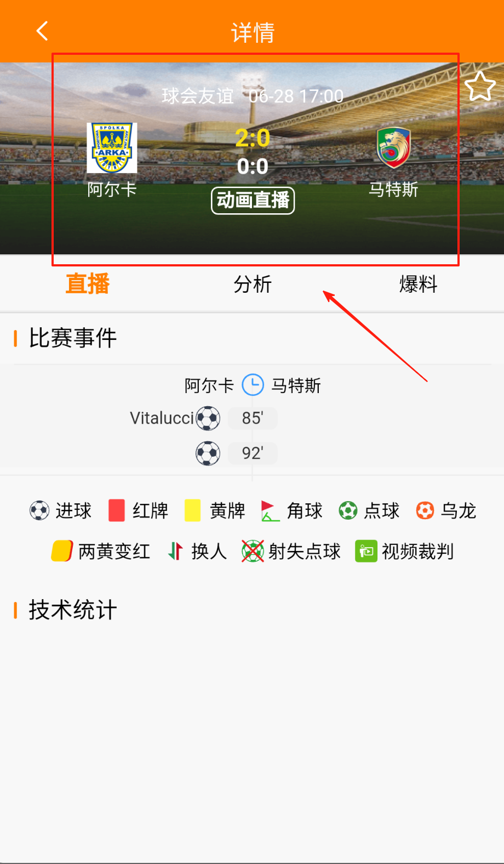The width and height of the screenshot is (504, 864).
Task: Click the goal ball icon at 92'
Action: click(x=208, y=453)
